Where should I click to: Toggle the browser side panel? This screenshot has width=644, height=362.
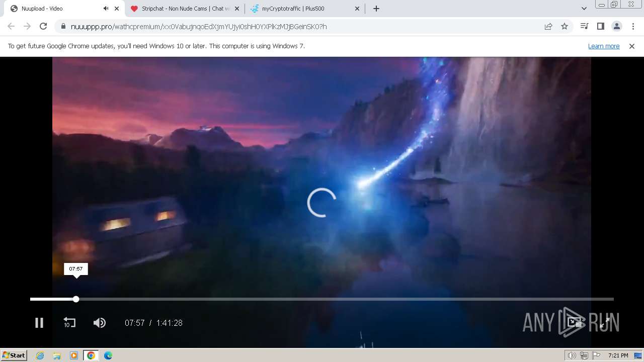600,26
